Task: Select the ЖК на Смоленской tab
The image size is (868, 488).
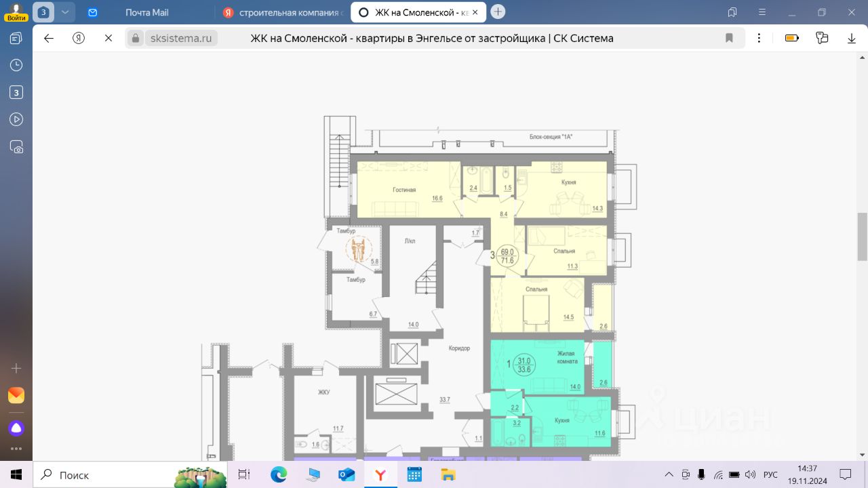Action: point(417,12)
